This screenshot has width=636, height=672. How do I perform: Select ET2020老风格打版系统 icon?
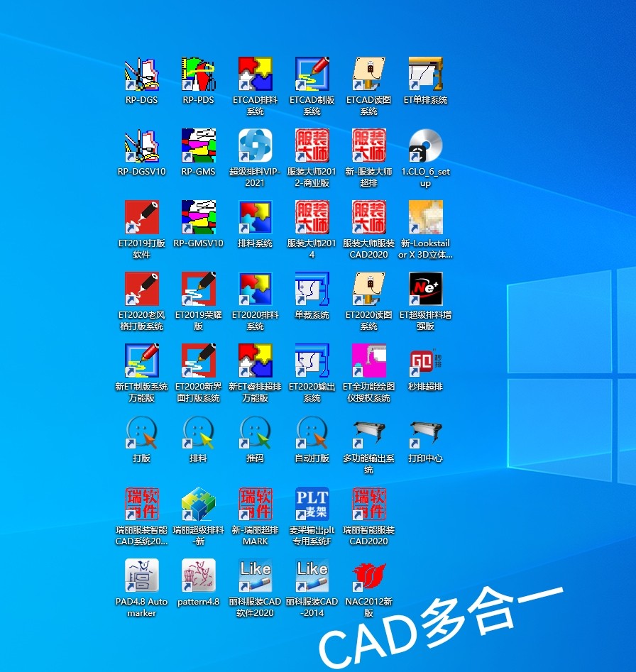coord(141,288)
